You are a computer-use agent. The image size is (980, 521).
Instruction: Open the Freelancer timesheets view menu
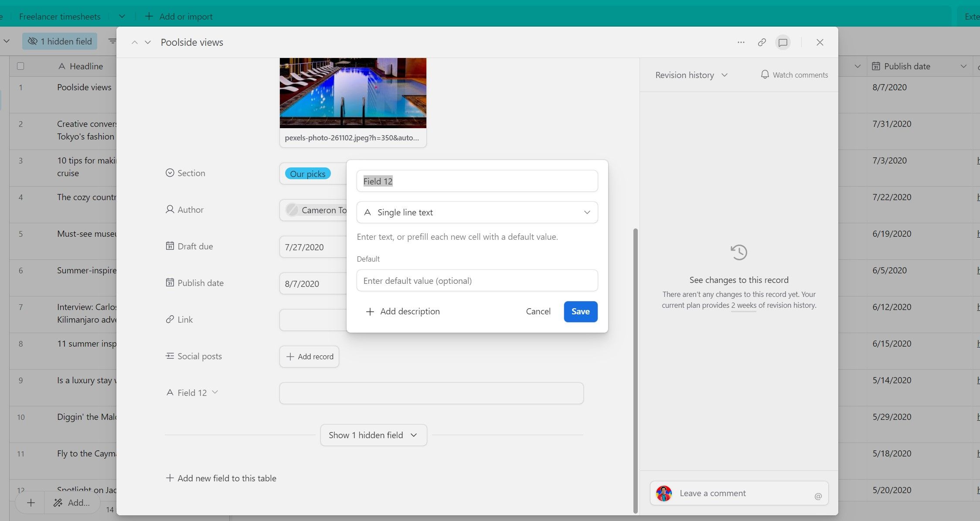122,16
